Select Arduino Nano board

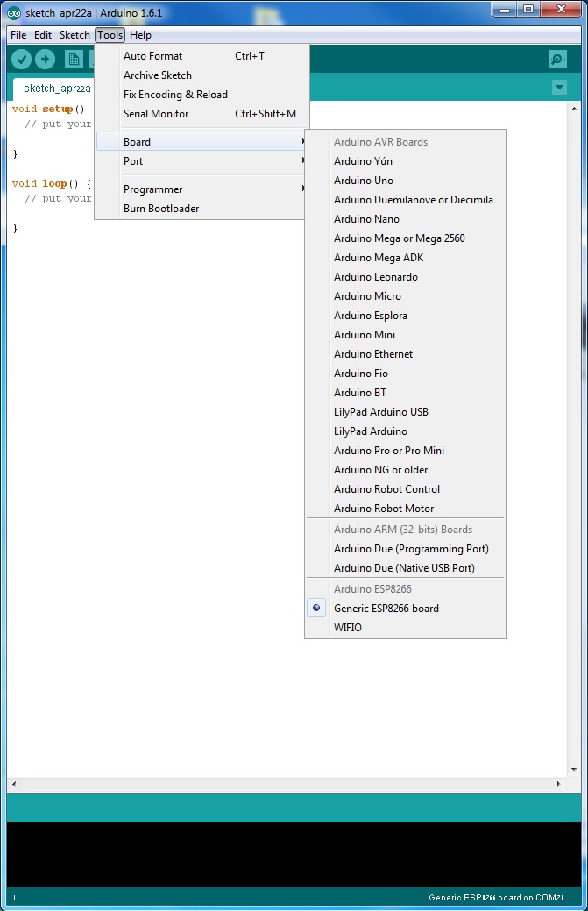tap(405, 218)
